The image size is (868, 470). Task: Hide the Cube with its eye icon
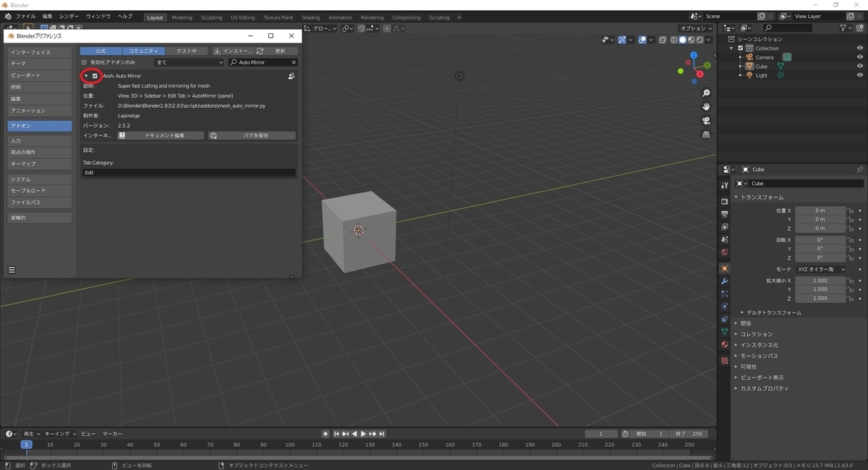coord(860,67)
